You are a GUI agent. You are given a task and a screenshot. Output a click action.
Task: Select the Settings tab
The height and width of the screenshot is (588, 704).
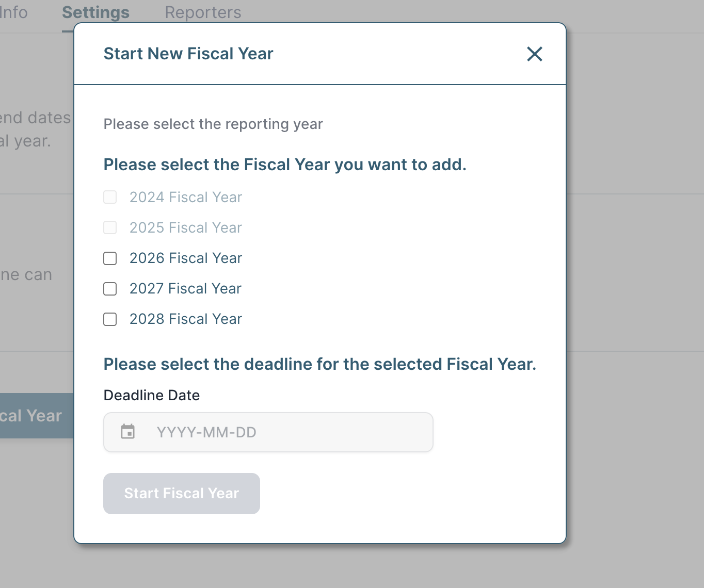pyautogui.click(x=95, y=12)
